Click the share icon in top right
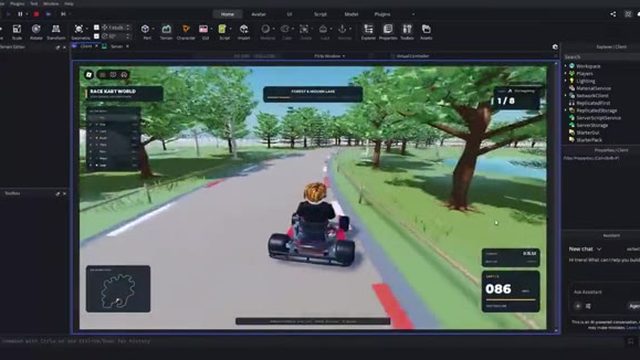Image resolution: width=640 pixels, height=360 pixels. (613, 14)
